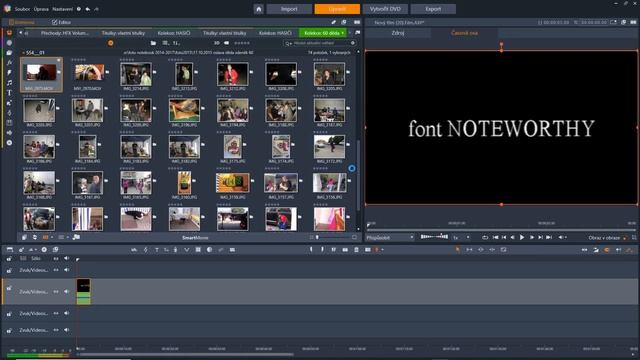
Task: Undo with the left arrow icon
Action: (x=88, y=9)
